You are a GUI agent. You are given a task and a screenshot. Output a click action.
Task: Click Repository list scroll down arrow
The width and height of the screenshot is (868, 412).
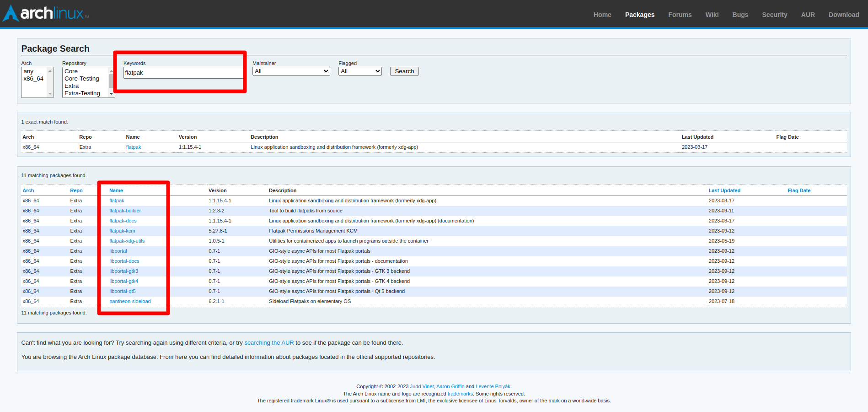[111, 94]
